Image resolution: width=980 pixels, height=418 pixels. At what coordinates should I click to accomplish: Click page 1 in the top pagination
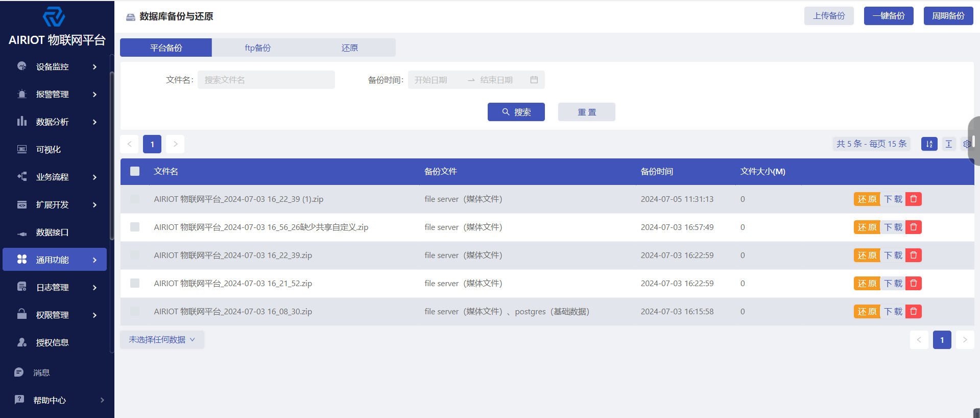click(x=152, y=144)
